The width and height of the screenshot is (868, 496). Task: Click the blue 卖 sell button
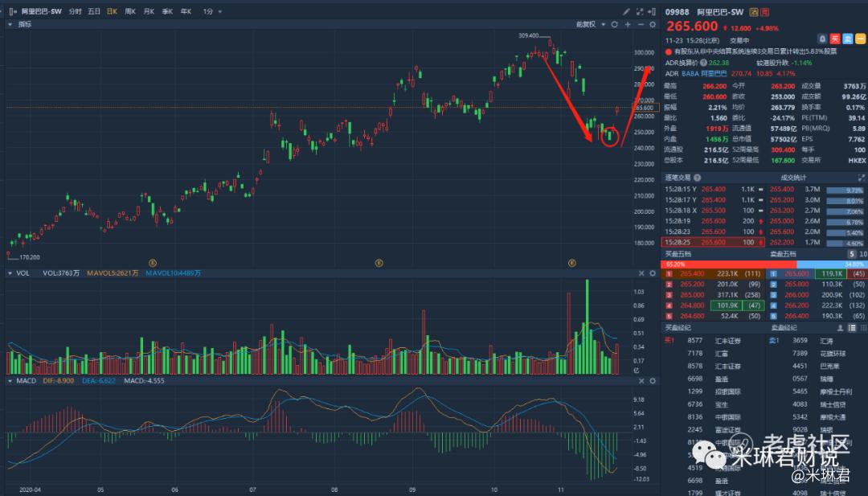click(x=848, y=39)
